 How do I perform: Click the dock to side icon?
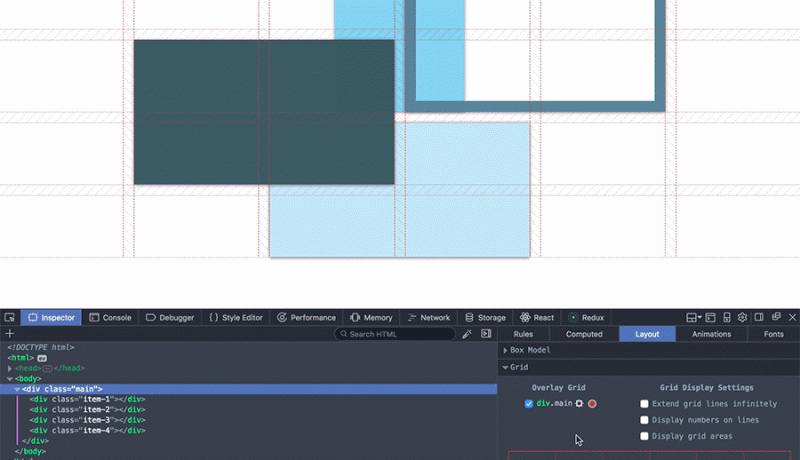759,317
